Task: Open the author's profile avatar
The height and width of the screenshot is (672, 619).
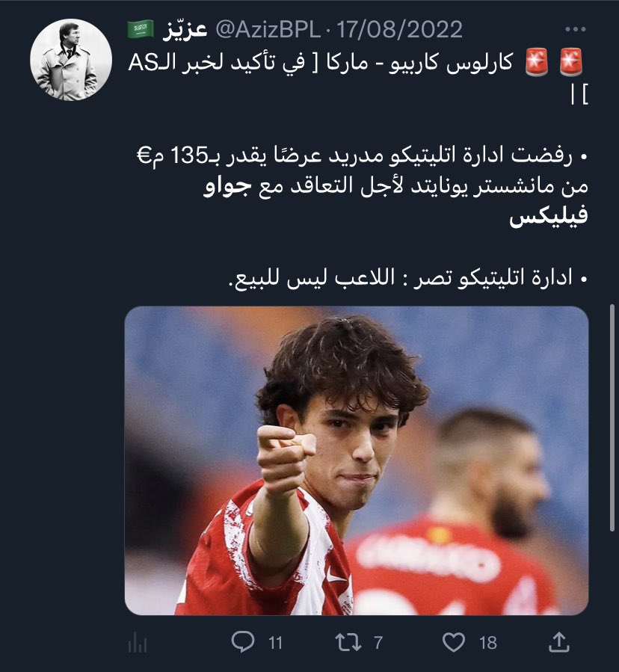Action: click(x=71, y=60)
